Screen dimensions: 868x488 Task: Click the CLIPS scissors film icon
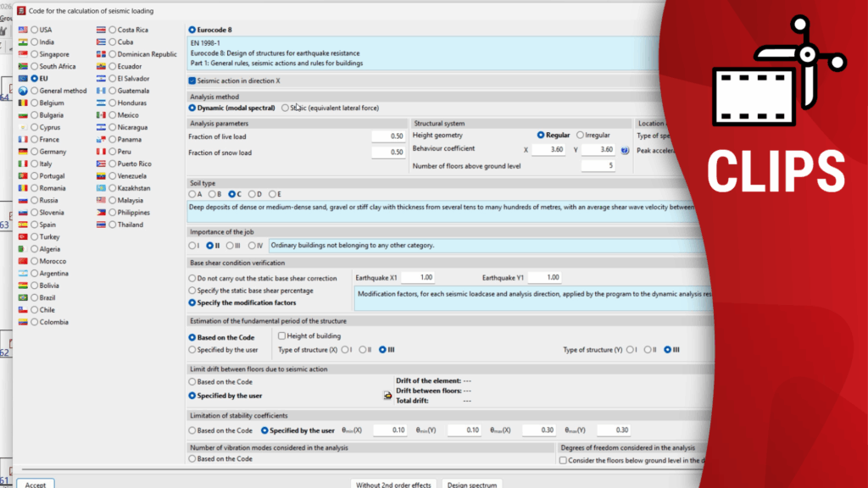click(776, 78)
